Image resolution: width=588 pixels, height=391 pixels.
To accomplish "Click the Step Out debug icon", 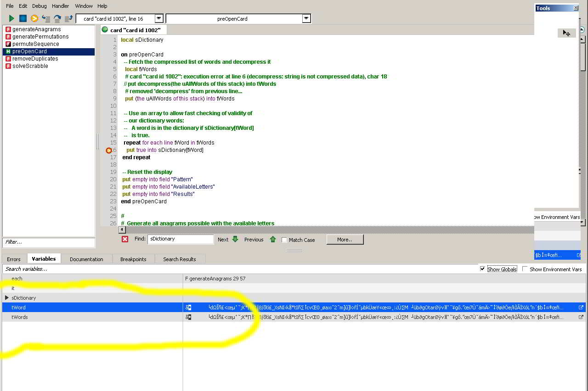I will click(68, 19).
